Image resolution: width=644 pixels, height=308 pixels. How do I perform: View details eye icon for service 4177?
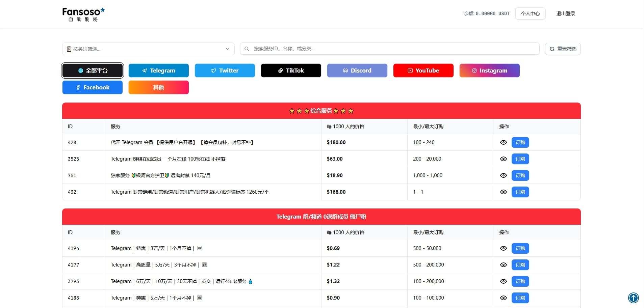point(504,265)
